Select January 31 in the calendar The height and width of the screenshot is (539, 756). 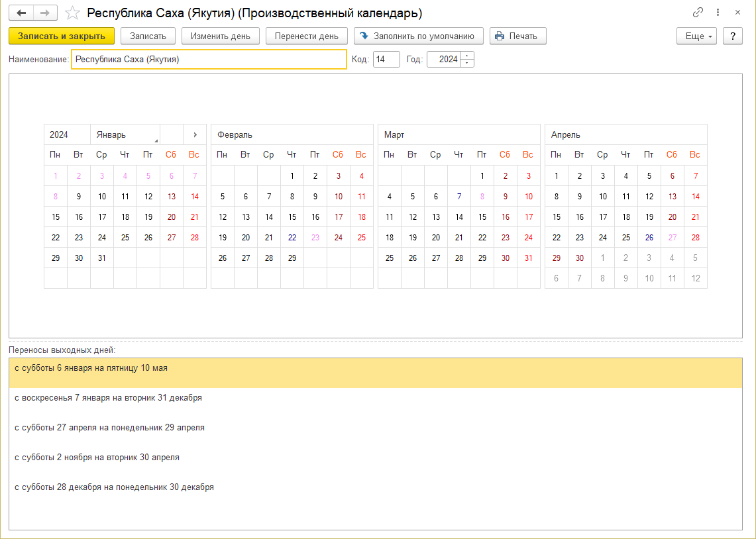click(x=102, y=258)
